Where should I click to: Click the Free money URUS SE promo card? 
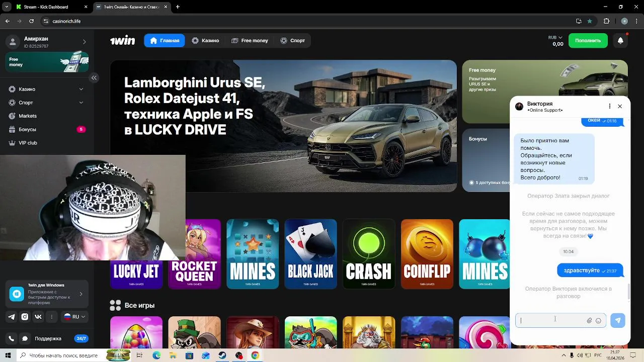click(545, 92)
